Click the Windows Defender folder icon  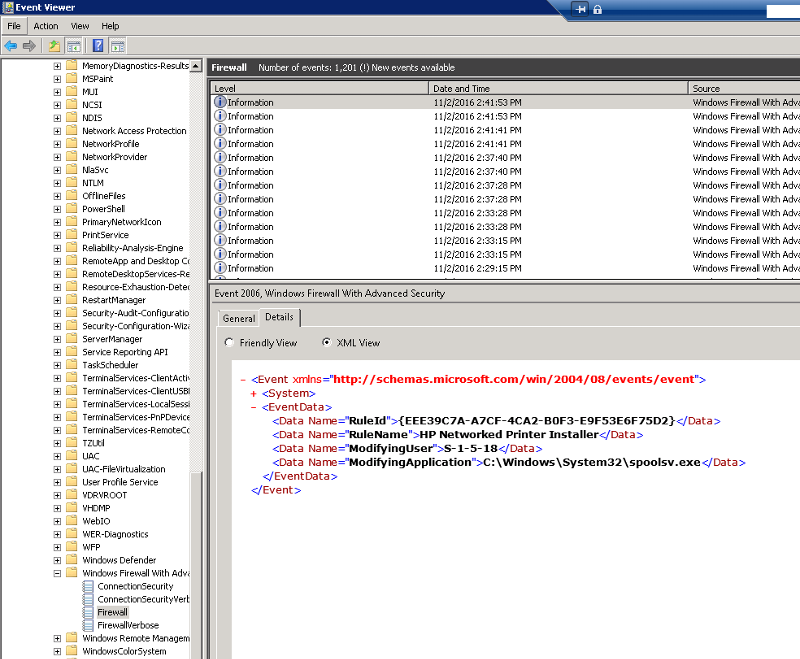click(x=72, y=560)
